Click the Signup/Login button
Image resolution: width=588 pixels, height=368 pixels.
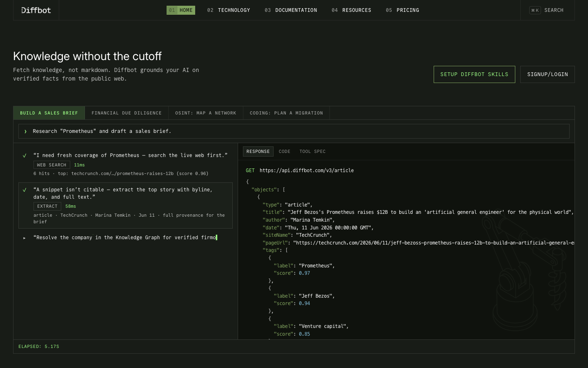coord(547,74)
